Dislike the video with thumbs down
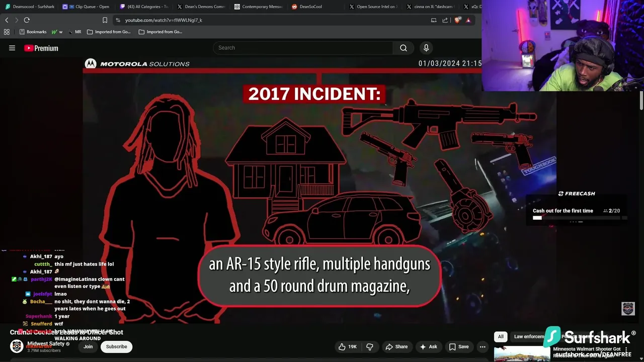The width and height of the screenshot is (644, 362). tap(370, 346)
